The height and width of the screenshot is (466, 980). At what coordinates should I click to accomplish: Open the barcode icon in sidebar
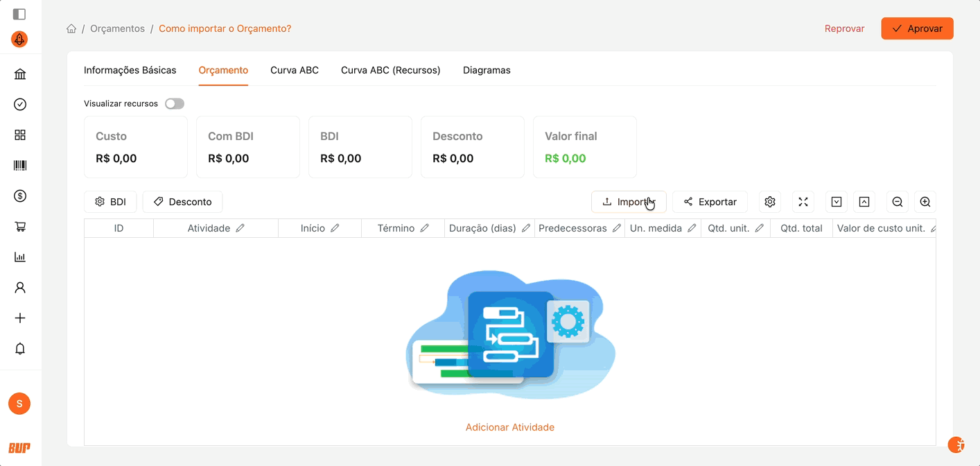(20, 166)
